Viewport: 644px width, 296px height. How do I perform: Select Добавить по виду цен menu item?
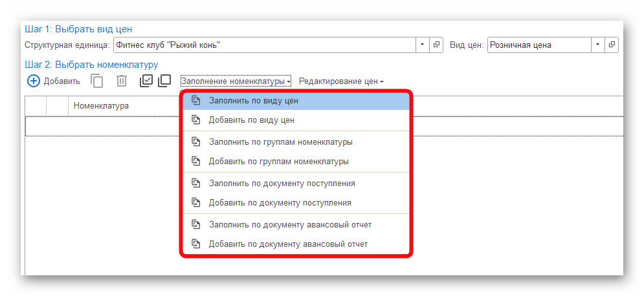[x=252, y=120]
